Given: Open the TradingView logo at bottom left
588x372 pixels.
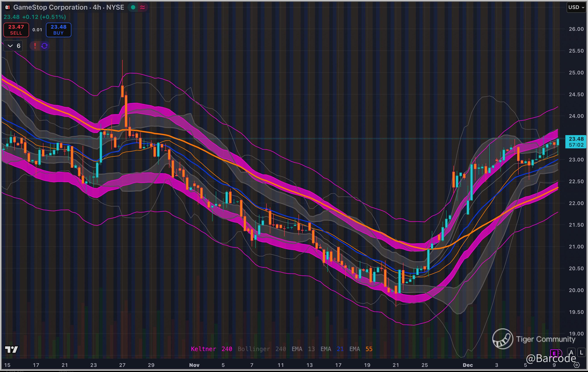Looking at the screenshot, I should click(x=12, y=350).
